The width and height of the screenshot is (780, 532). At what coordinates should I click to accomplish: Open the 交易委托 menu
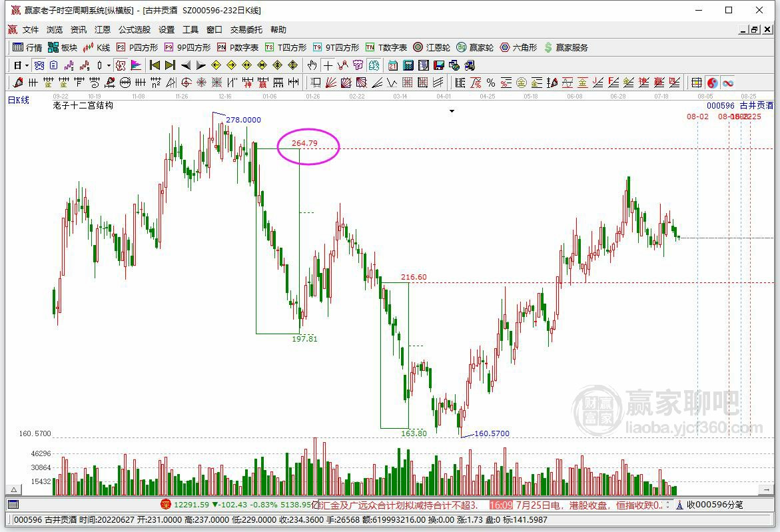(246, 30)
